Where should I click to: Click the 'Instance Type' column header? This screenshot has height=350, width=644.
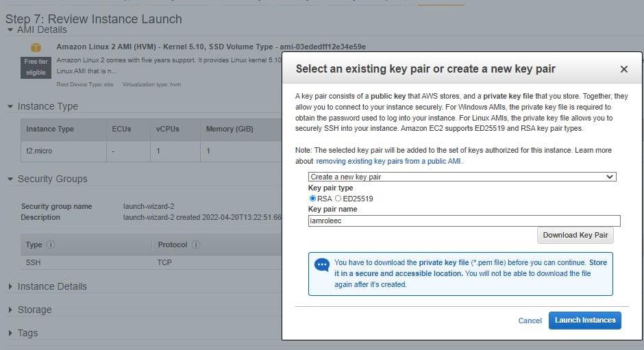[64, 129]
